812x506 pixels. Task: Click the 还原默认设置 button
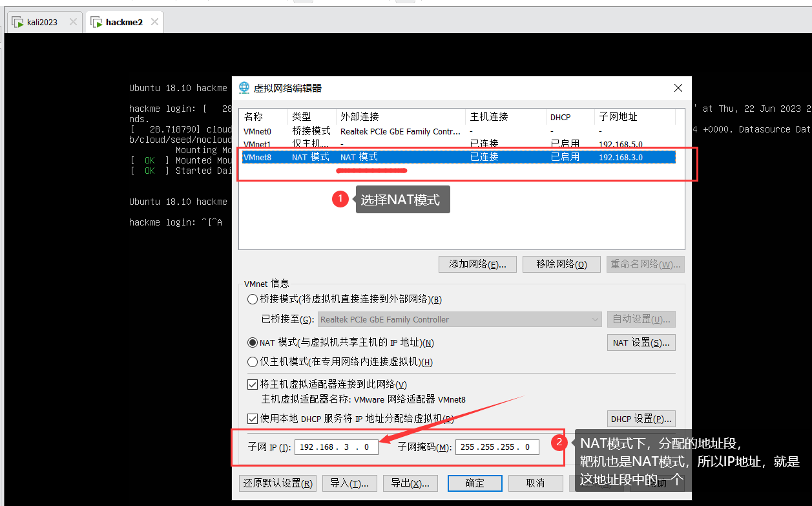click(x=278, y=483)
